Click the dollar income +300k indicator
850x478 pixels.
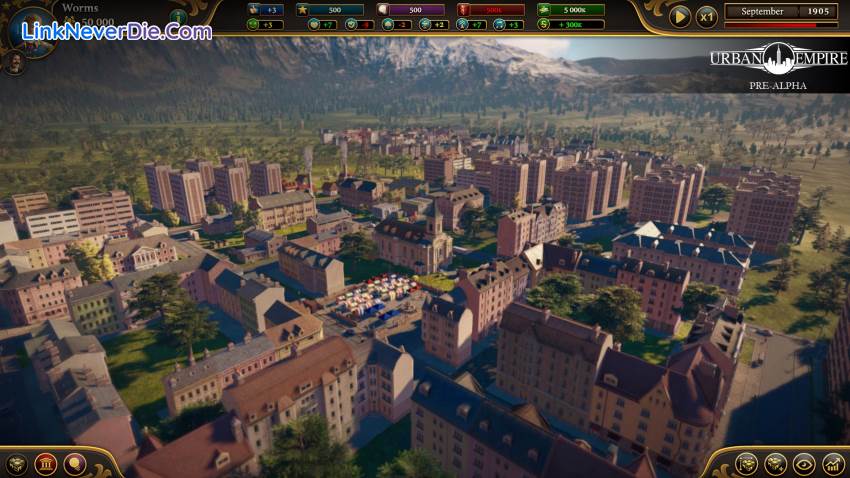pos(570,24)
